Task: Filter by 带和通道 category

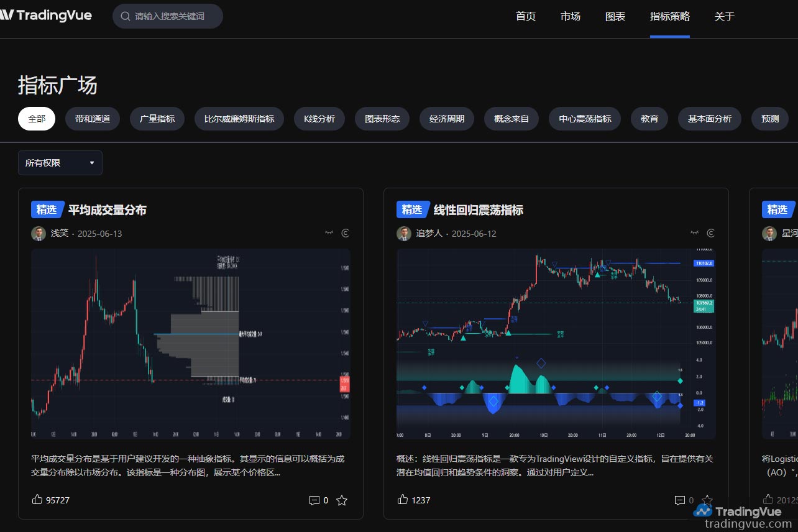Action: [x=93, y=119]
